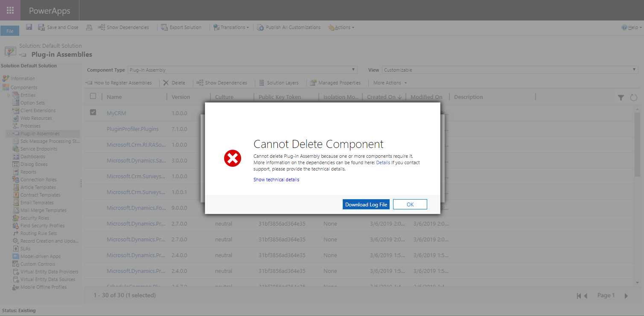The height and width of the screenshot is (316, 644).
Task: Click the Details link in error dialog
Action: pos(383,163)
